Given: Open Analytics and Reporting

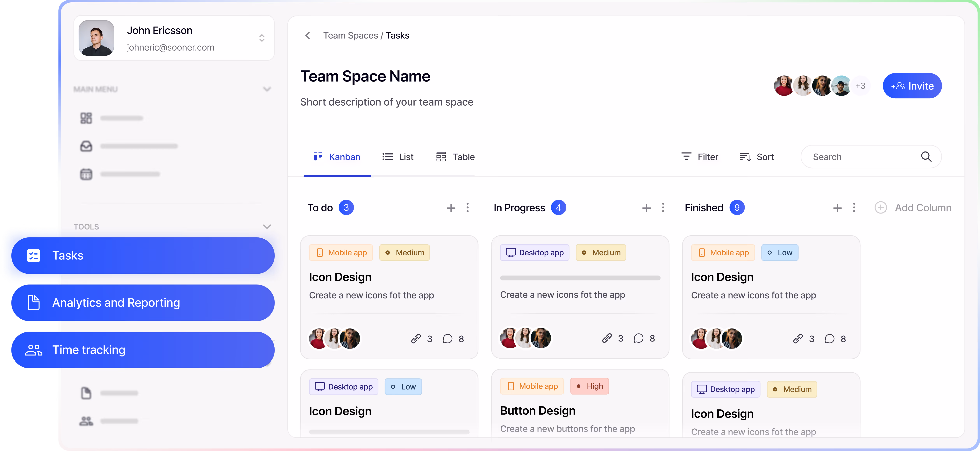Looking at the screenshot, I should pyautogui.click(x=143, y=303).
